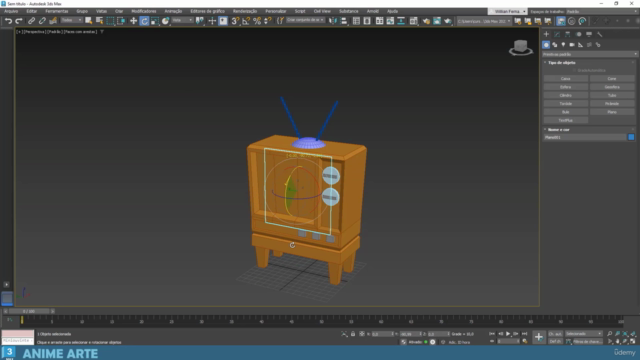
Task: Activate the Select and Move tool
Action: click(x=133, y=21)
